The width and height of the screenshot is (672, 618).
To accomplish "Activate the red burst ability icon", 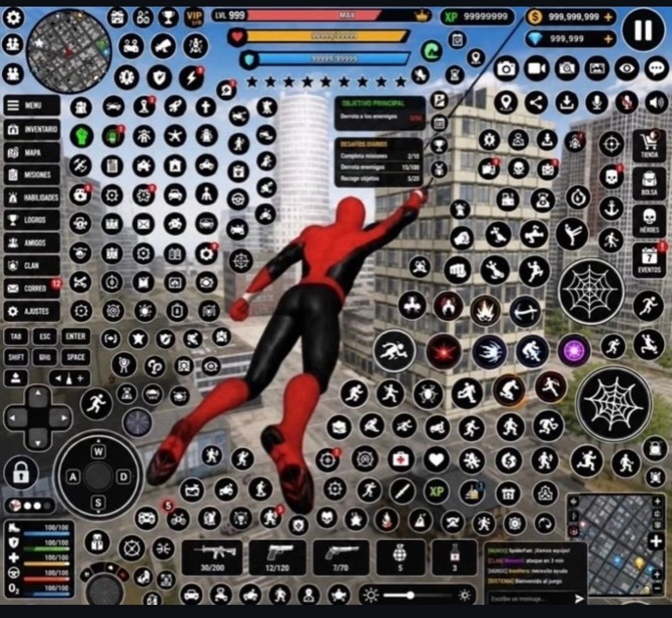I will click(x=444, y=353).
